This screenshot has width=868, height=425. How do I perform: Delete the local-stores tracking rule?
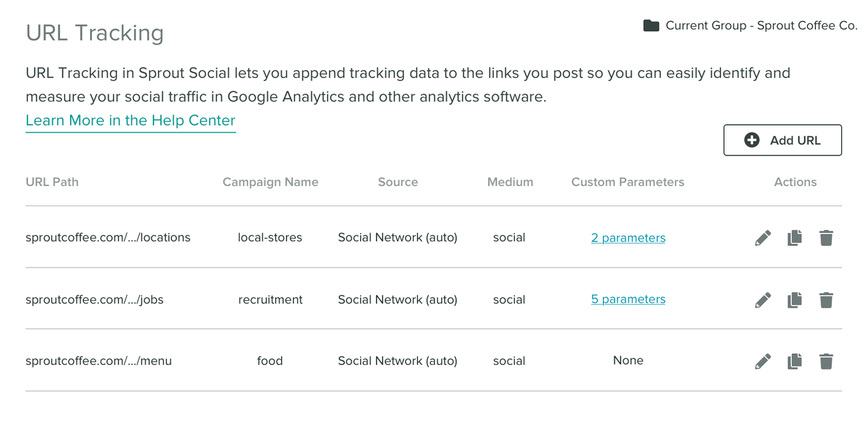[x=826, y=238]
